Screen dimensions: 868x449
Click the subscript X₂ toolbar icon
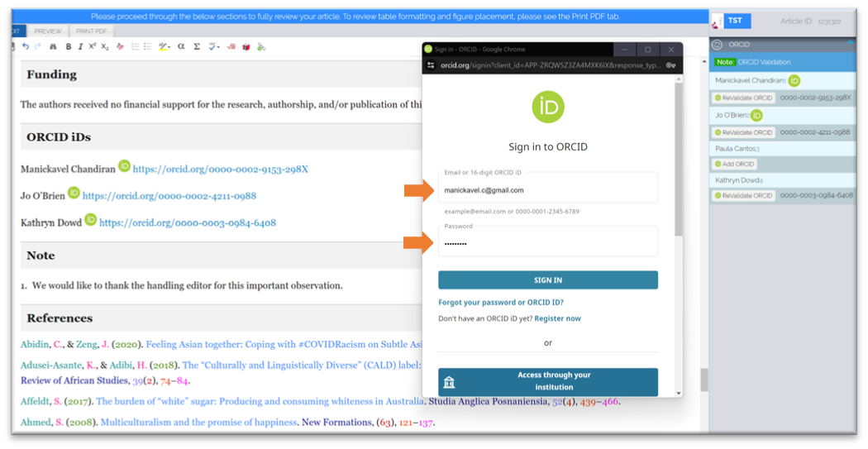(105, 47)
